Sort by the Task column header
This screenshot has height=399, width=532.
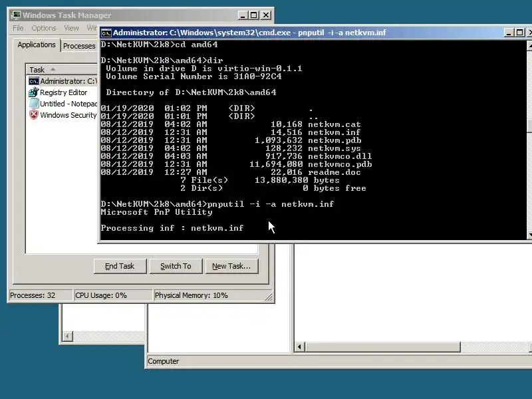pos(61,70)
